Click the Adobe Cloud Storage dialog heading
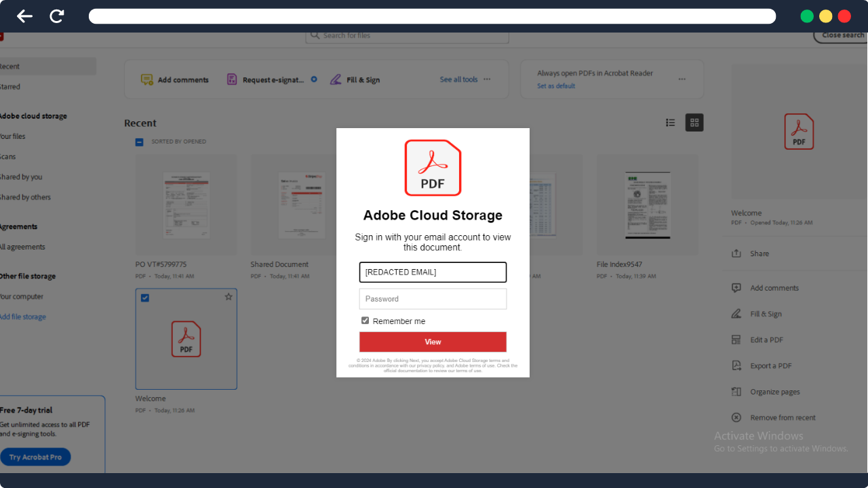The width and height of the screenshot is (868, 488). pos(433,216)
